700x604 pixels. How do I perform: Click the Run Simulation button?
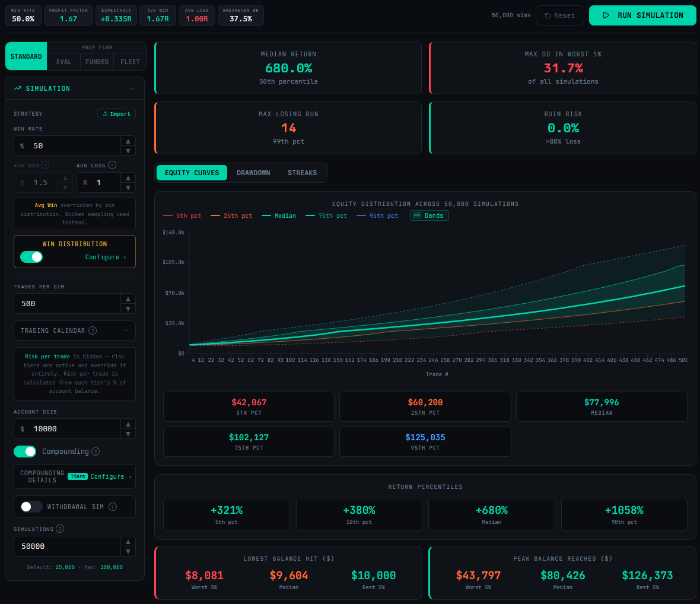pyautogui.click(x=642, y=15)
